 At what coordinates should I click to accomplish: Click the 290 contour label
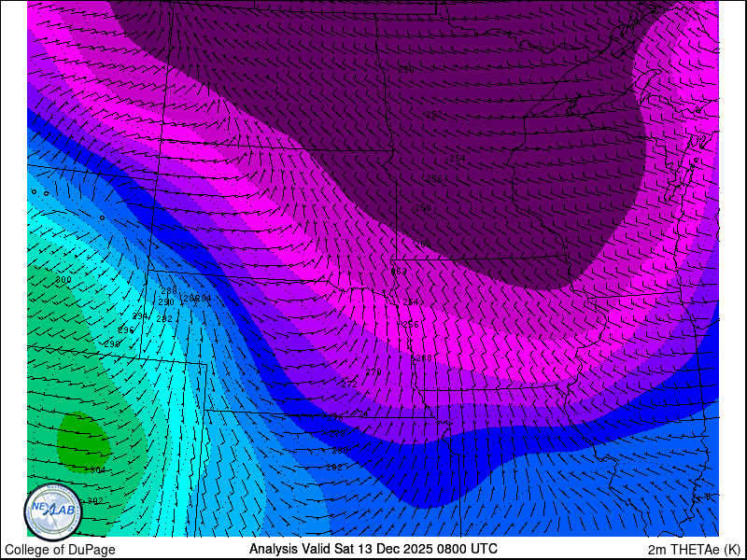pos(166,302)
